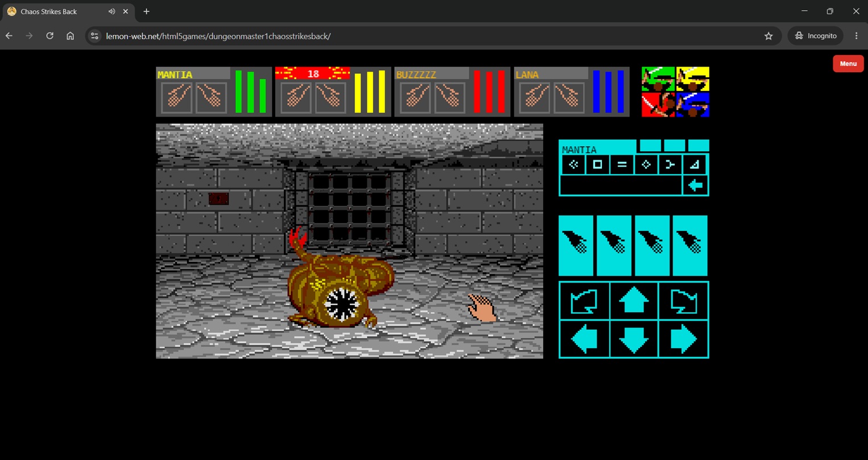
Task: Click the spell backspace arrow
Action: click(x=695, y=185)
